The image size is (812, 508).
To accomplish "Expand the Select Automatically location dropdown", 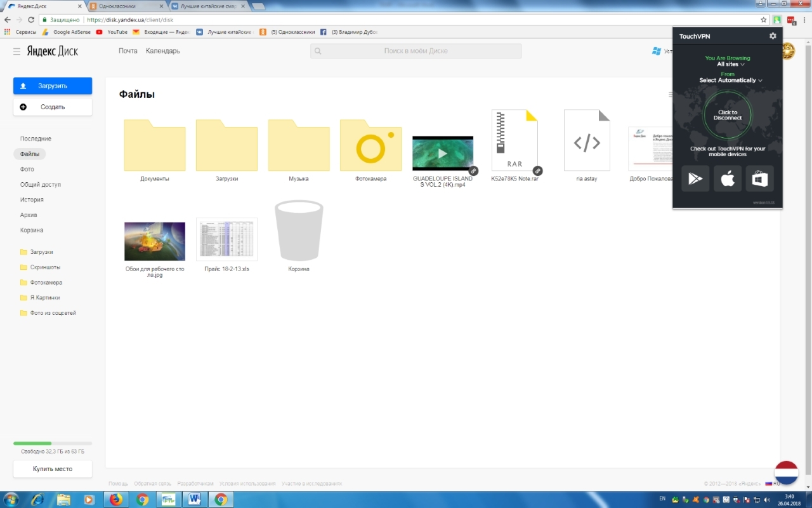I will coord(731,81).
